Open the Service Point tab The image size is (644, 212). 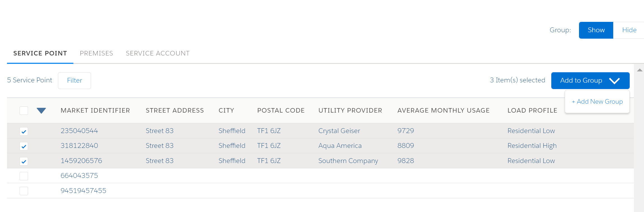point(40,53)
